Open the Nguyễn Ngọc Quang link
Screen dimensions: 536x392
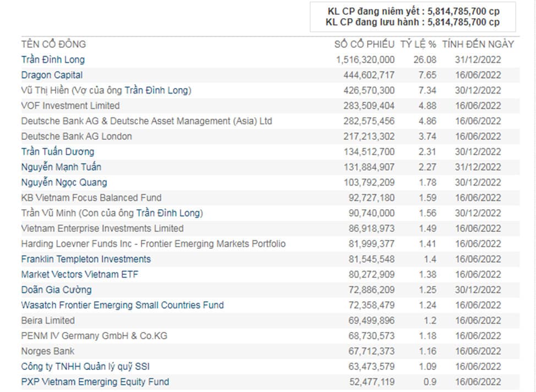[64, 182]
